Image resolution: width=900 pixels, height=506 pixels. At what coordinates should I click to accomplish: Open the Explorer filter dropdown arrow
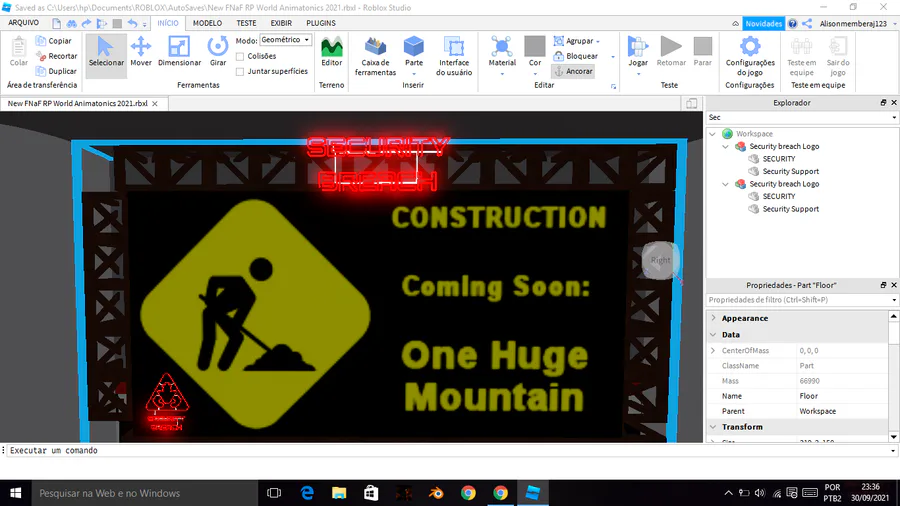(x=894, y=118)
